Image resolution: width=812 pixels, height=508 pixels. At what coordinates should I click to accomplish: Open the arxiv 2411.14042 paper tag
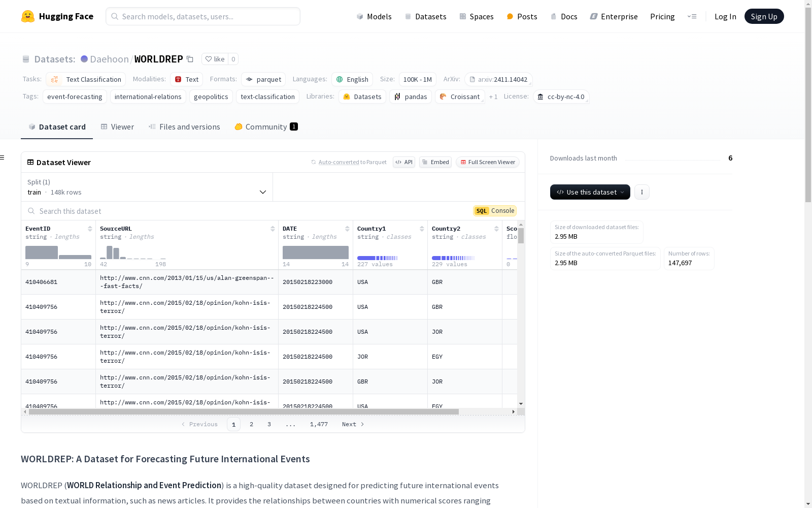point(498,79)
